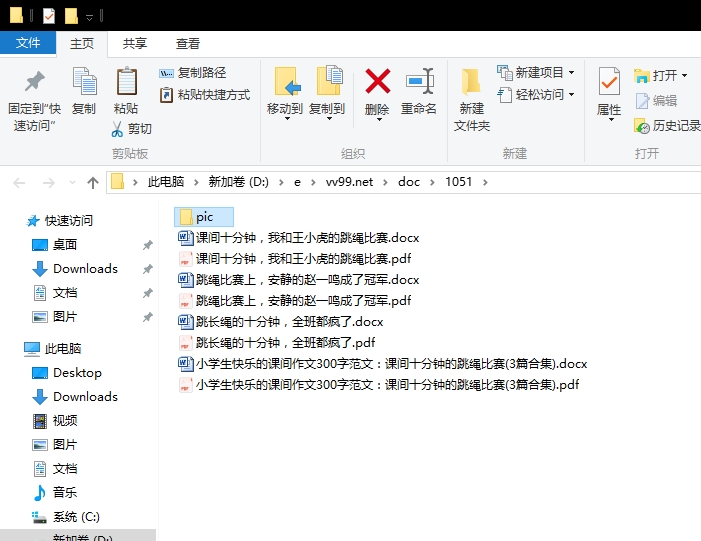701x541 pixels.
Task: Switch to Share (共享) tab
Action: point(135,43)
